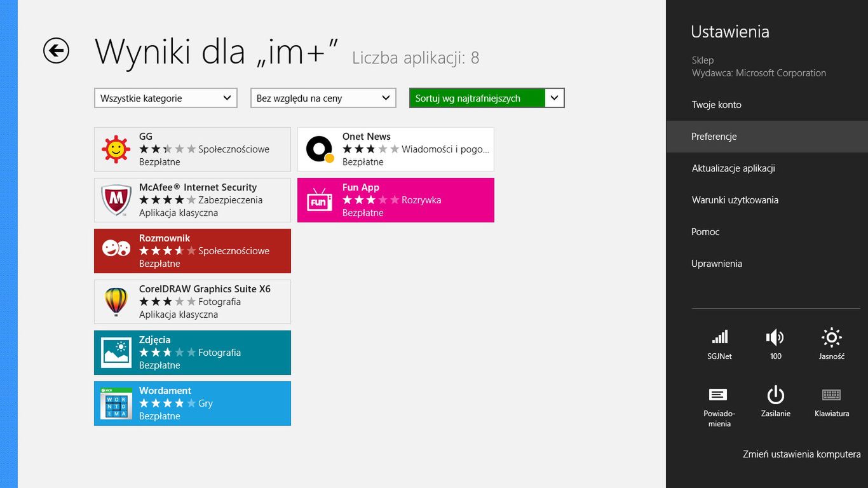868x488 pixels.
Task: Click Zmień ustawienia komputera link
Action: click(801, 454)
